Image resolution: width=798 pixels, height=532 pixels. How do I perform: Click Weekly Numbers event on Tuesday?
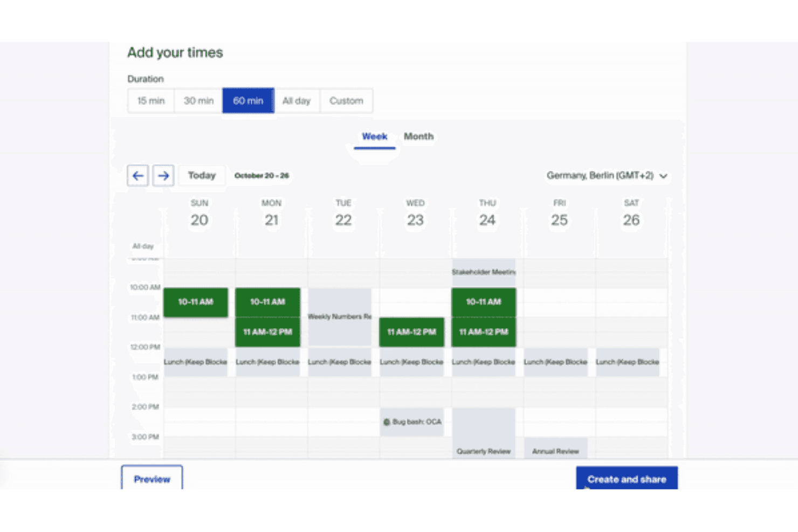[340, 317]
